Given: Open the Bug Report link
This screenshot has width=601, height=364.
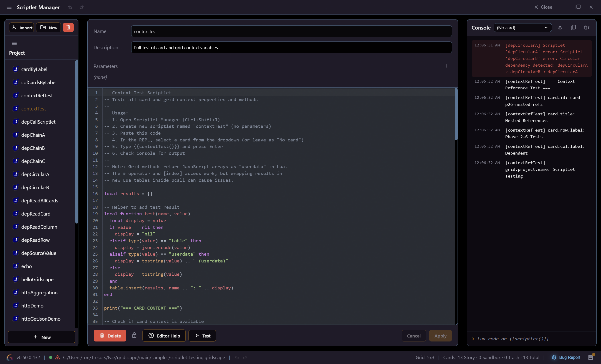Looking at the screenshot, I should coord(566,357).
